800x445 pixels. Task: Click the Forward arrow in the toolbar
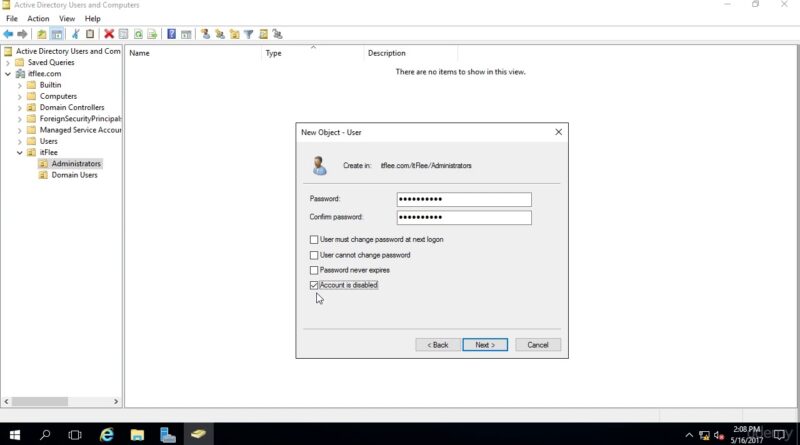coord(22,34)
